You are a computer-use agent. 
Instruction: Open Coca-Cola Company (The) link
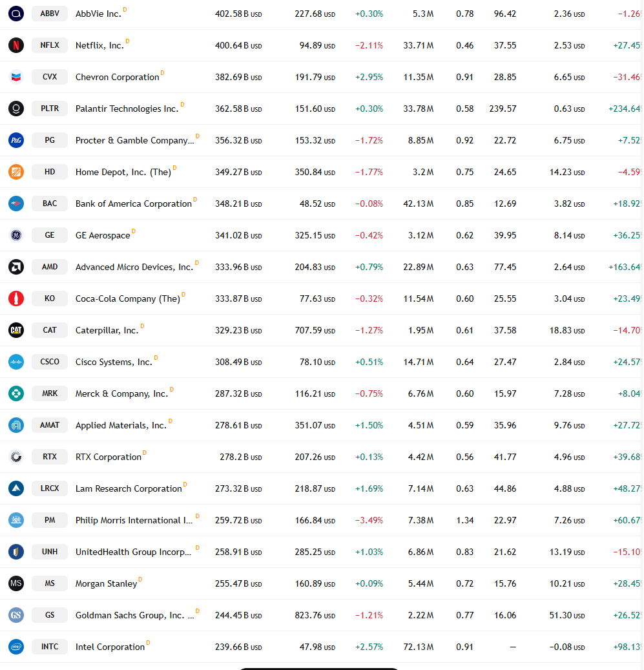pyautogui.click(x=128, y=298)
